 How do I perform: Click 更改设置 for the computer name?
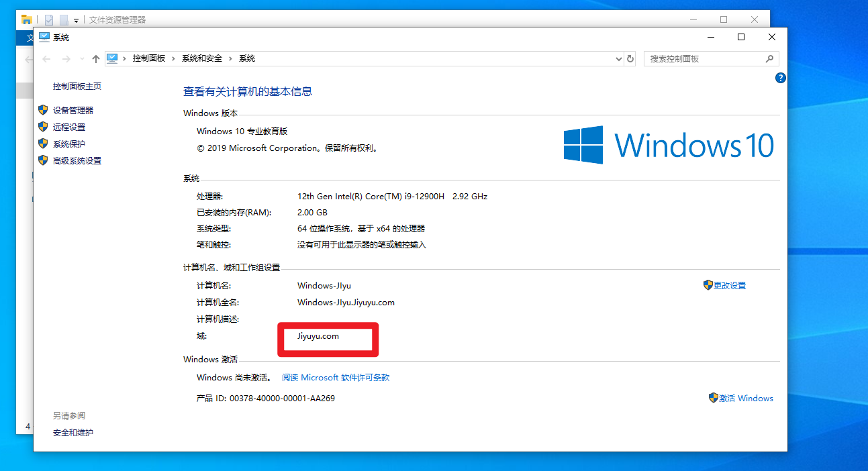pyautogui.click(x=730, y=285)
